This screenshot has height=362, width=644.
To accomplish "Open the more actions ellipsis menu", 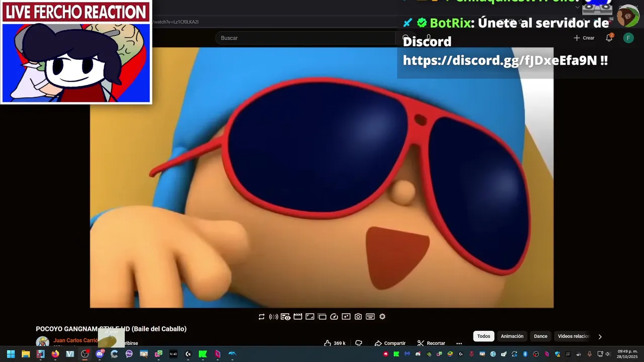I will pos(459,343).
